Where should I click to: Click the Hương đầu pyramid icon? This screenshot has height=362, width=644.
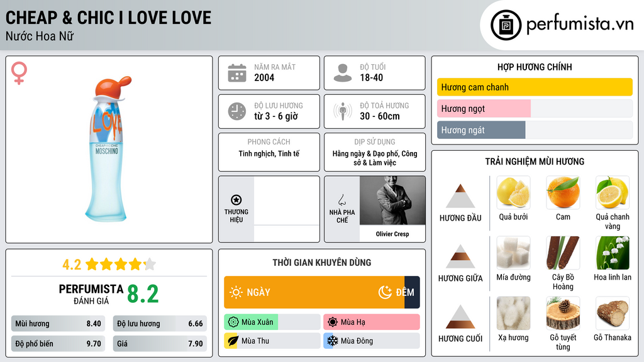(460, 196)
